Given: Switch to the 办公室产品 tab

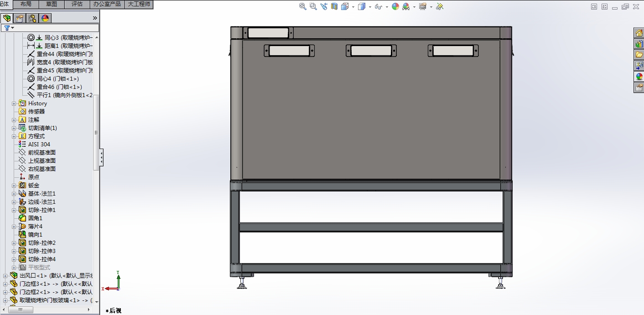Looking at the screenshot, I should (x=107, y=4).
